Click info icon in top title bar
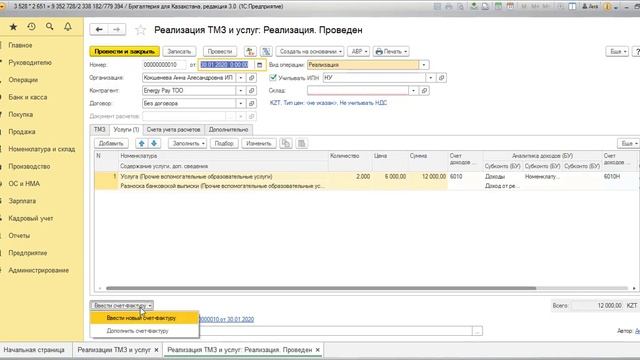 [x=607, y=7]
